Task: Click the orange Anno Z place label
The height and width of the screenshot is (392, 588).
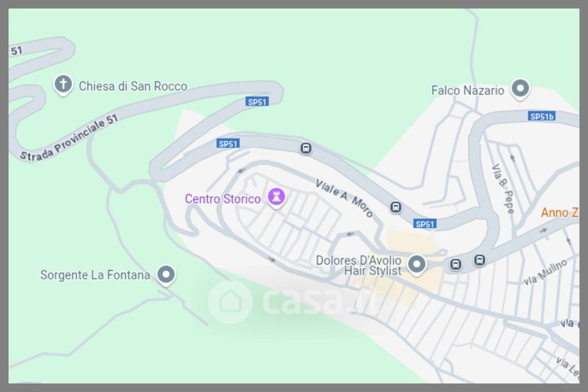Action: (x=559, y=213)
